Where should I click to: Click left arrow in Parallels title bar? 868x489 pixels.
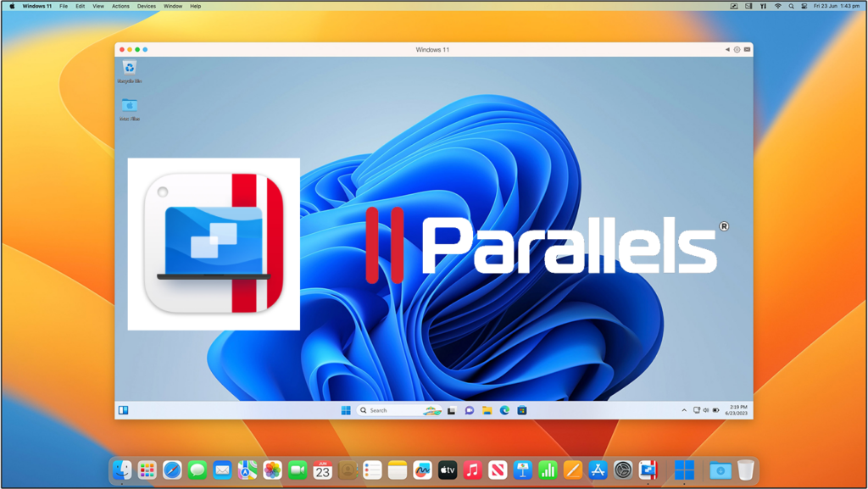point(726,50)
